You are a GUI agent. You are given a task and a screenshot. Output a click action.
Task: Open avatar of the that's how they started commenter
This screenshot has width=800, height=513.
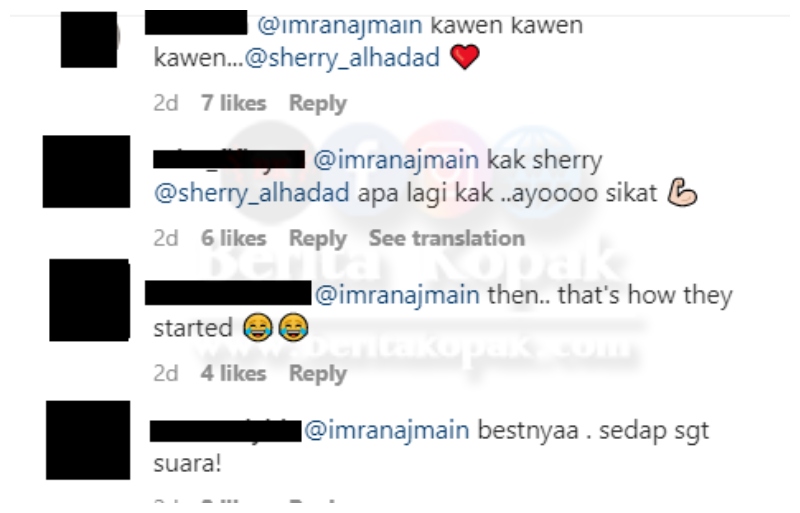[89, 300]
